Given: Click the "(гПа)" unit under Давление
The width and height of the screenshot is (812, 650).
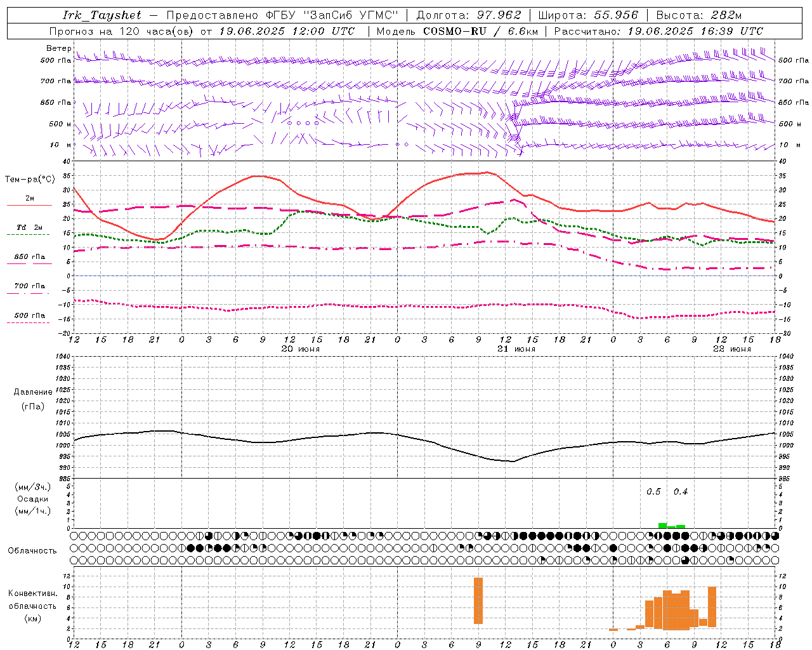Looking at the screenshot, I should tap(33, 406).
